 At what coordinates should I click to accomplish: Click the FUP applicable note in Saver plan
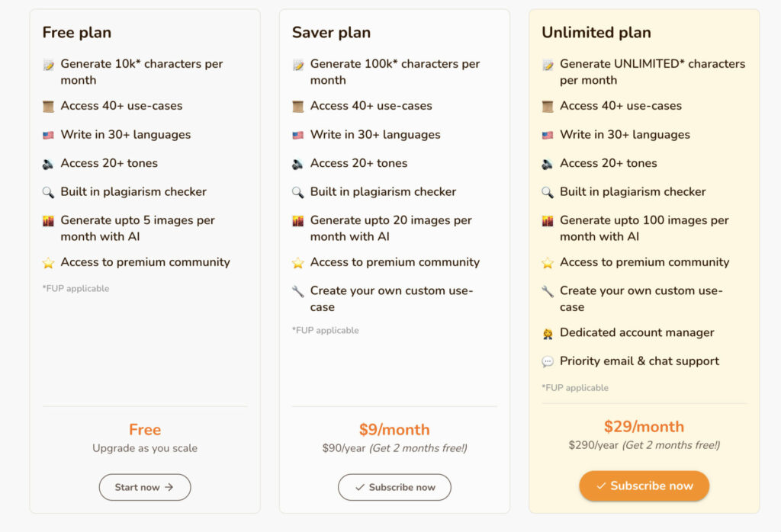pos(325,331)
